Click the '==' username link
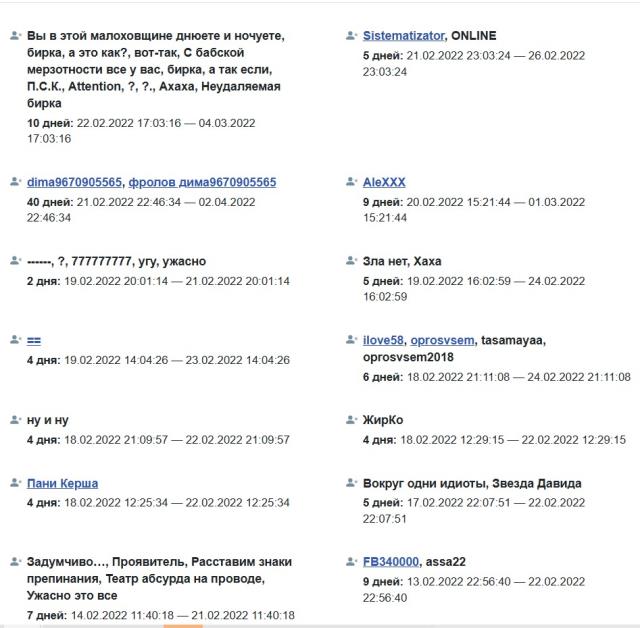This screenshot has height=628, width=640. (34, 341)
